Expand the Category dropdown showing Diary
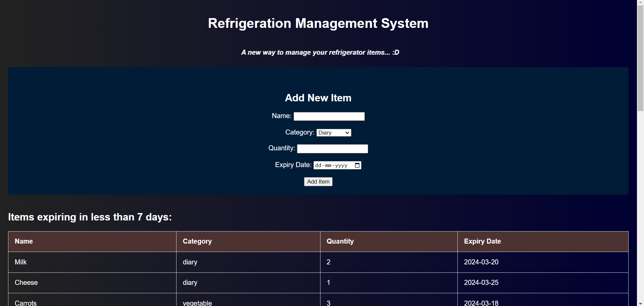This screenshot has height=306, width=644. pos(334,133)
